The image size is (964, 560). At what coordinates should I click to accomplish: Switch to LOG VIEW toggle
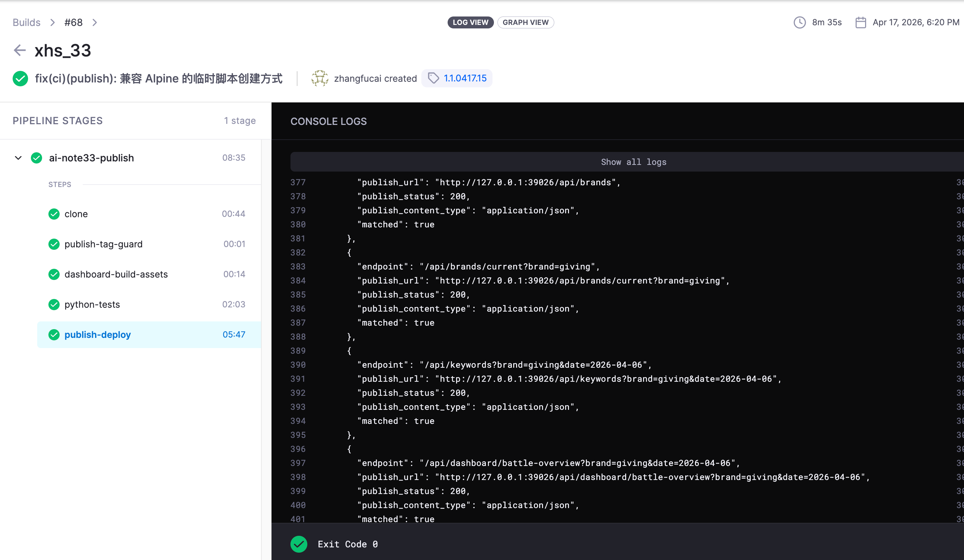click(470, 22)
